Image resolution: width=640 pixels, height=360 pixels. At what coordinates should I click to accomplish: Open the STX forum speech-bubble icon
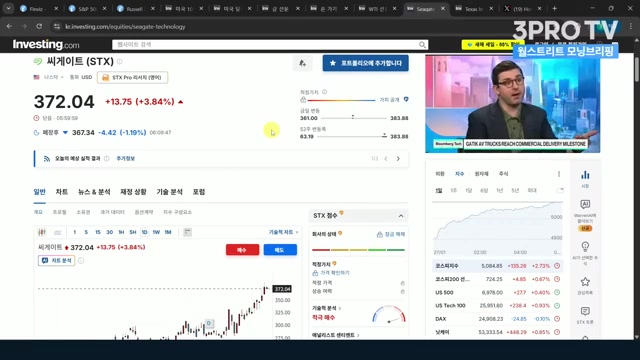[x=585, y=311]
